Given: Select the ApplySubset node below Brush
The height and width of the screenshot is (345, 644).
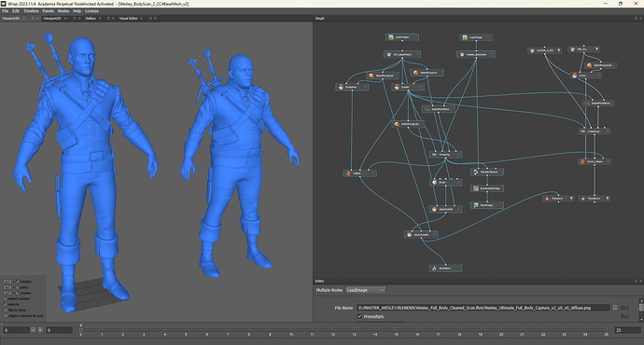Looking at the screenshot, I should 445,209.
